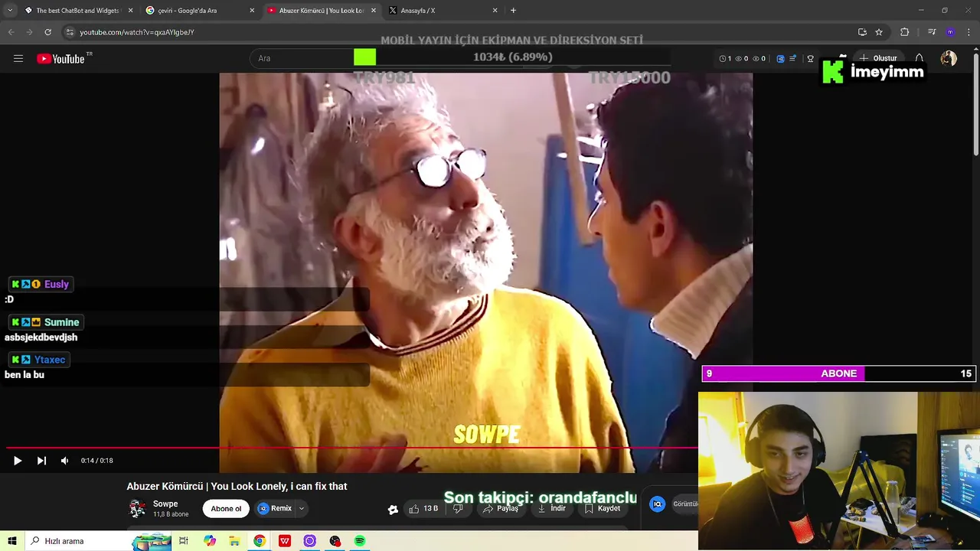Viewport: 980px width, 551px height.
Task: View site information icon in address bar
Action: (70, 32)
